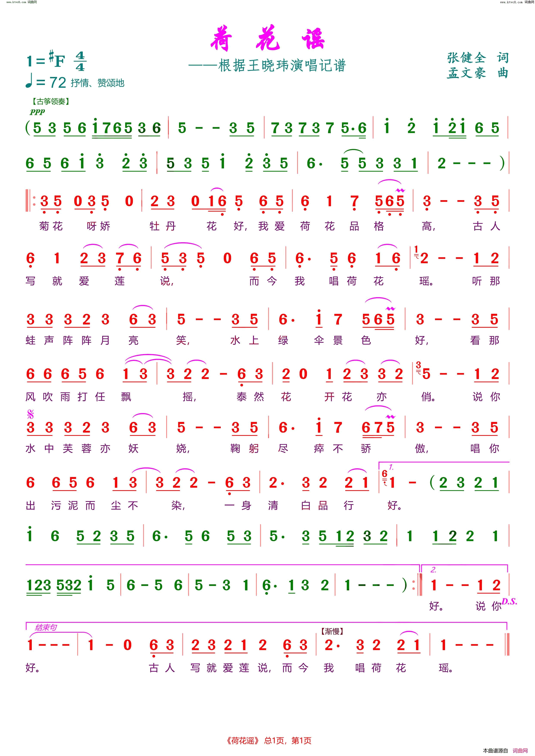Click the lyrics 鞠躬
535x756 pixels.
(x=245, y=448)
